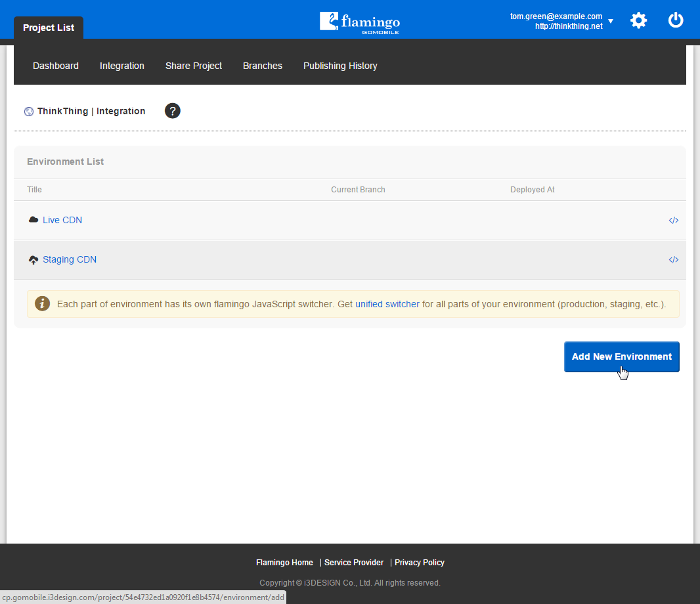This screenshot has height=604, width=700.
Task: Click the Staging CDN embed code icon
Action: pos(674,259)
